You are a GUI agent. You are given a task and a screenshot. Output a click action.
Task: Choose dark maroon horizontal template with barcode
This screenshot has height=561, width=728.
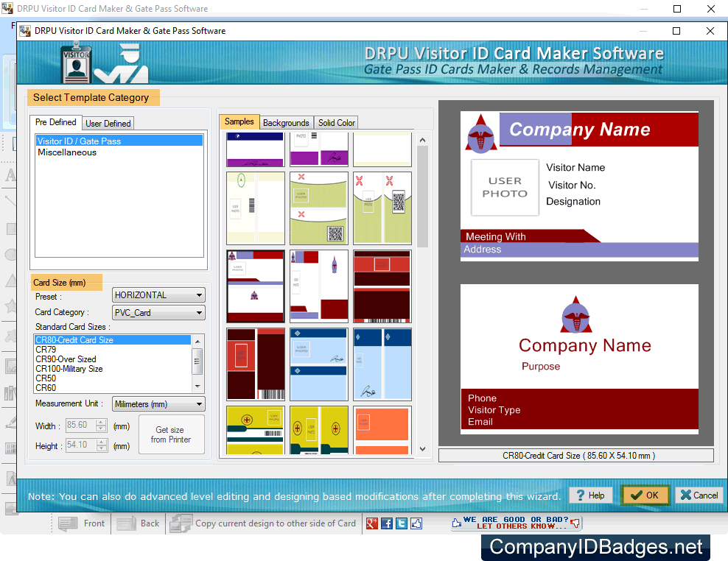click(382, 286)
